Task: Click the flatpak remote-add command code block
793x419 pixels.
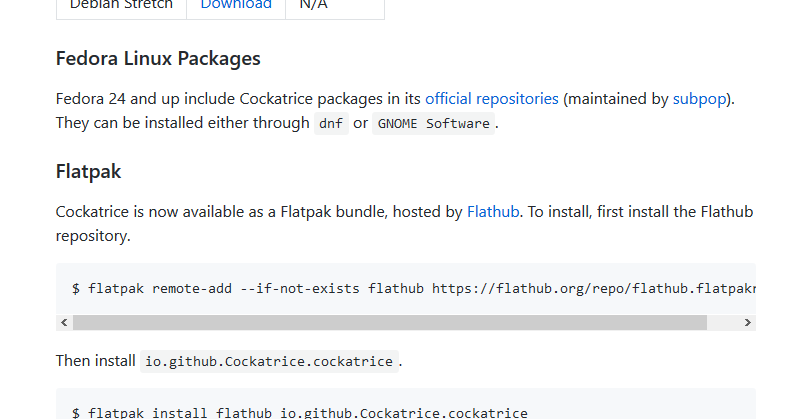Action: point(406,289)
